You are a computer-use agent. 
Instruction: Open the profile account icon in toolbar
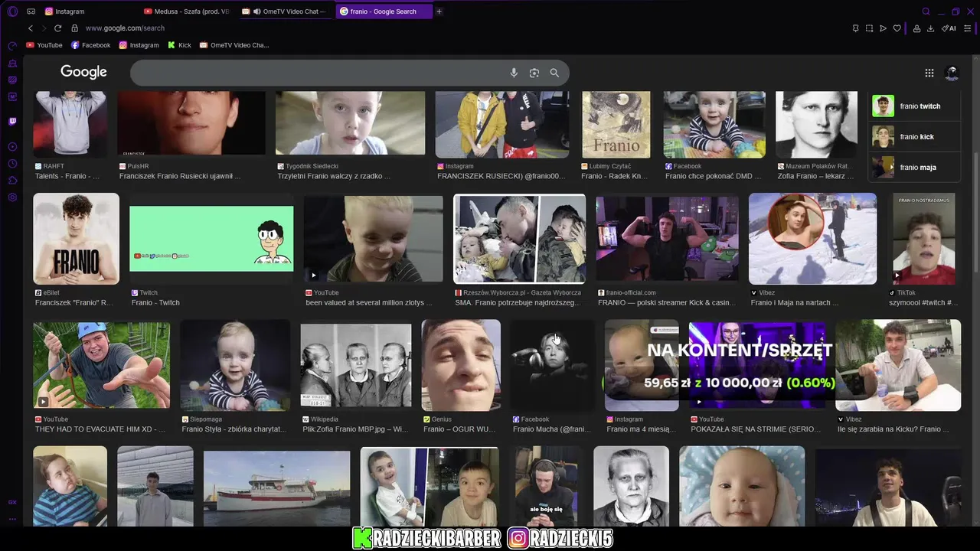point(916,28)
